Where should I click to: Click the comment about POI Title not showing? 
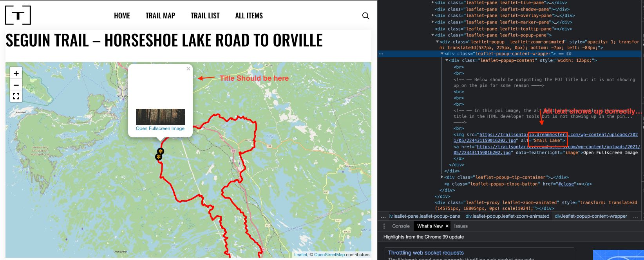[545, 82]
